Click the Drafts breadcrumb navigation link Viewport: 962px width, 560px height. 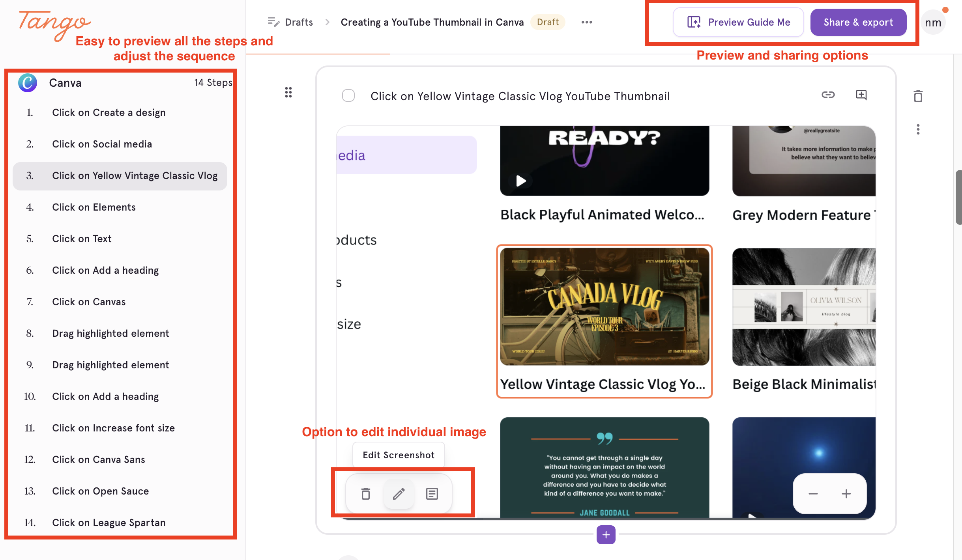(298, 21)
